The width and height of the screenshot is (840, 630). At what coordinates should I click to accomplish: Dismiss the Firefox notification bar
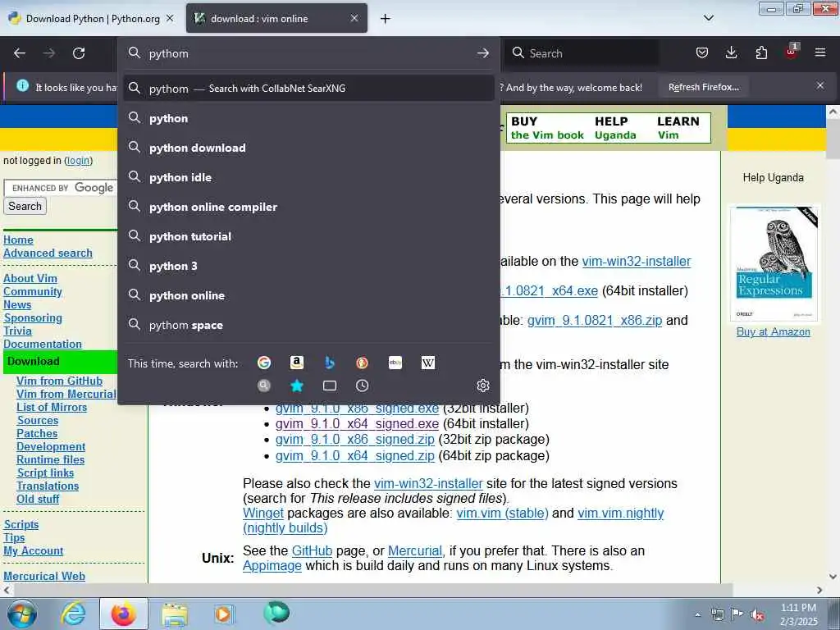pos(820,85)
